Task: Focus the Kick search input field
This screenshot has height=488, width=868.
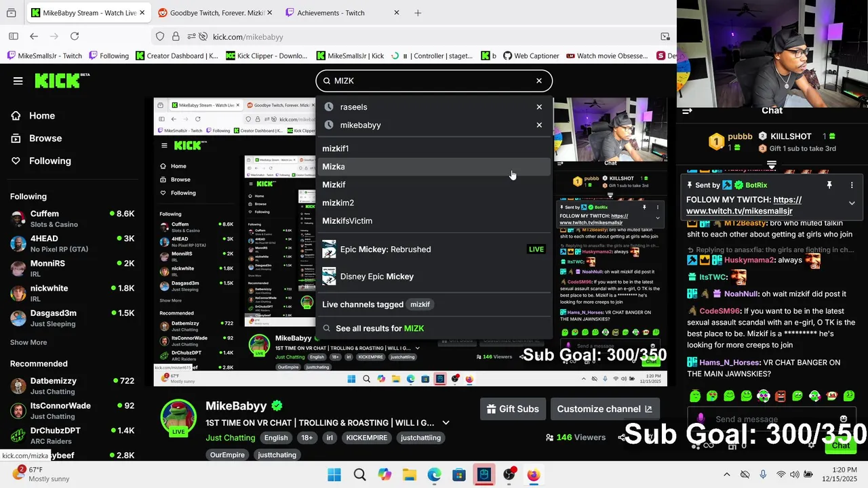Action: (434, 81)
